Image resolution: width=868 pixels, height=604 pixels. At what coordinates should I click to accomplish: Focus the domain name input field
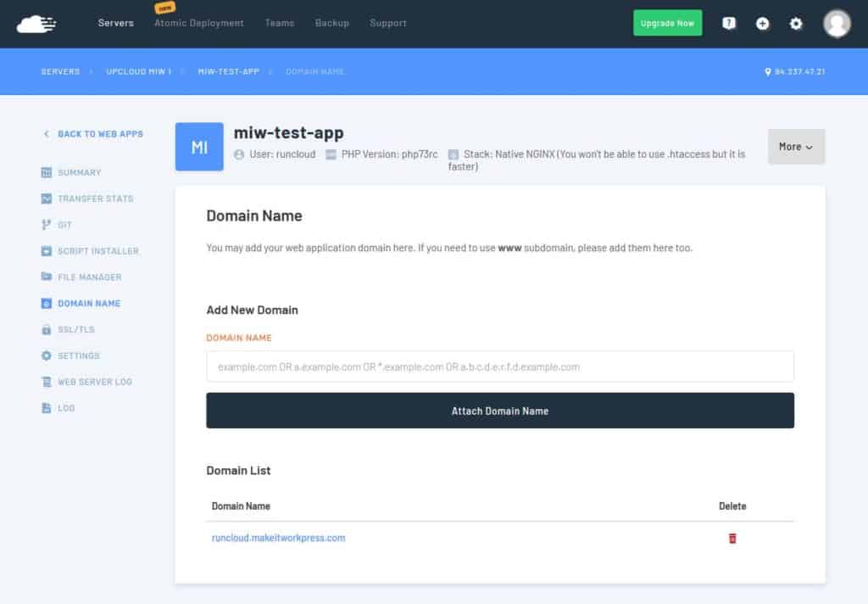[x=500, y=366]
